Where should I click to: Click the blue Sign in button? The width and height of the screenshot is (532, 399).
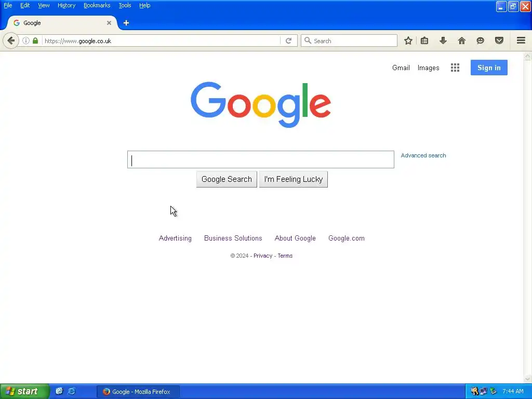click(x=489, y=68)
